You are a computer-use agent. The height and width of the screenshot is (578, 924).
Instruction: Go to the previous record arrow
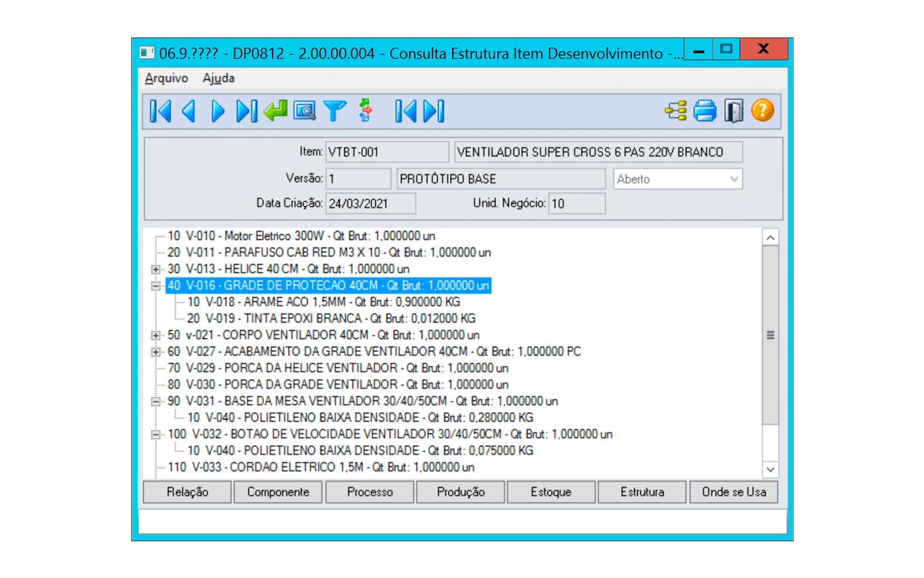[x=189, y=111]
